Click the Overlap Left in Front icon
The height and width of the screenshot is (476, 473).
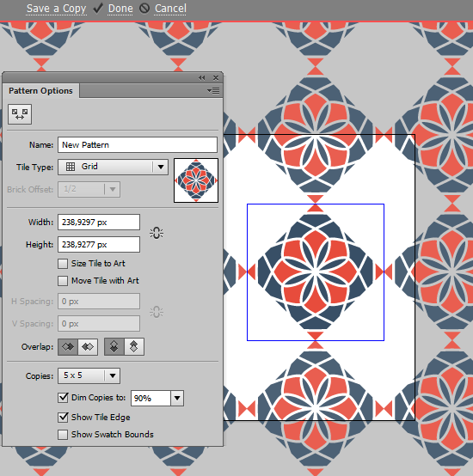[x=68, y=346]
